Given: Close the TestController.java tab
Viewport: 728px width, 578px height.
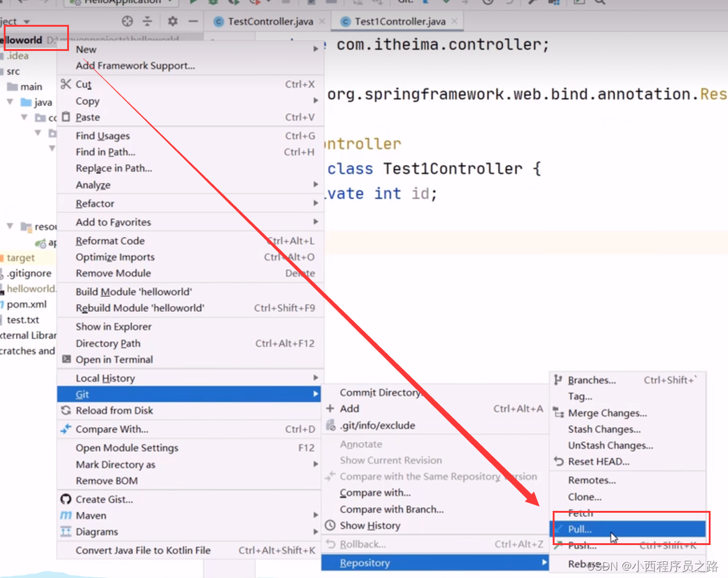Looking at the screenshot, I should [x=322, y=21].
